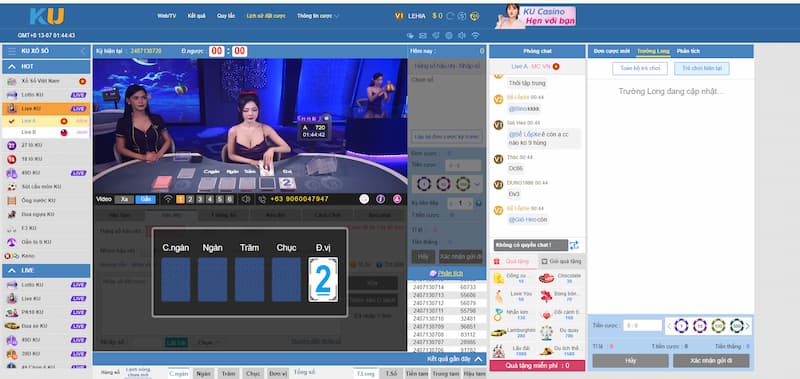Screen dimensions: 800x379
Task: Select the Đơn vị results tab
Action: [x=278, y=373]
